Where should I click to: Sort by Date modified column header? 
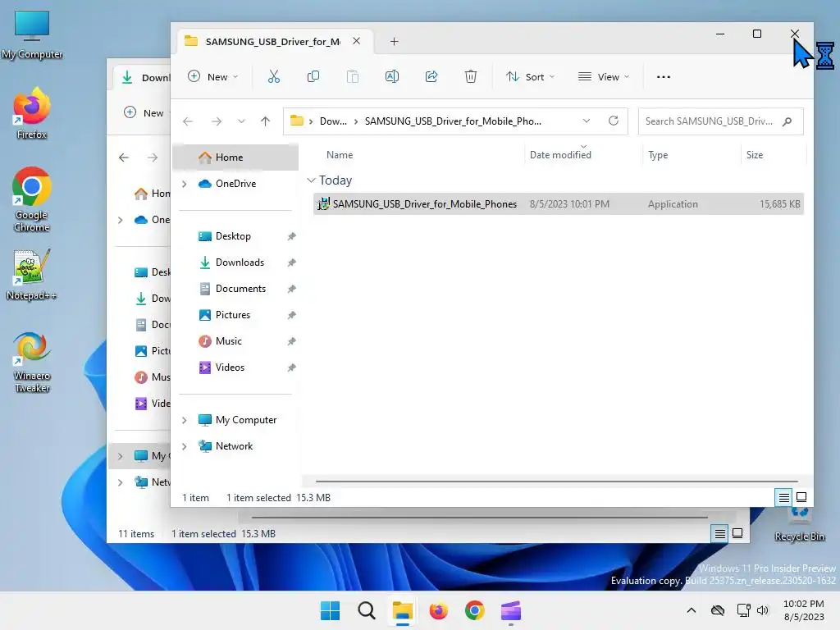click(560, 155)
